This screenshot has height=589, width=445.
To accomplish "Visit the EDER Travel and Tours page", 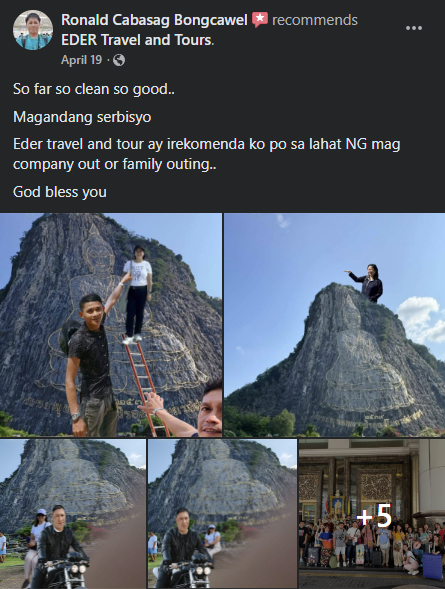I will [x=136, y=40].
